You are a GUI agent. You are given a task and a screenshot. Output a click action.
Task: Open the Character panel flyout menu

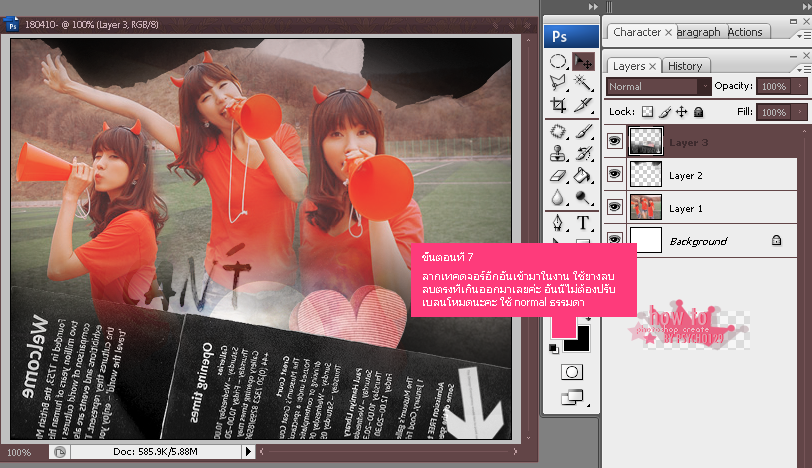[803, 35]
